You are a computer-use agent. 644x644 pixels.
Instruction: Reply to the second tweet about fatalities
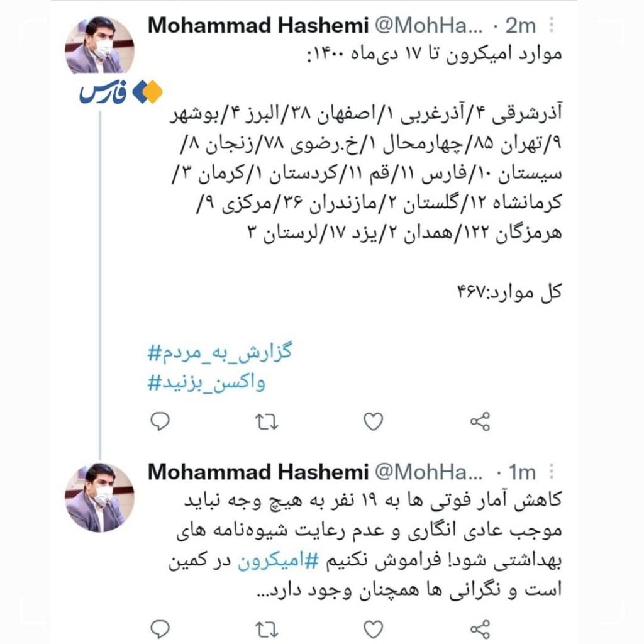160,629
